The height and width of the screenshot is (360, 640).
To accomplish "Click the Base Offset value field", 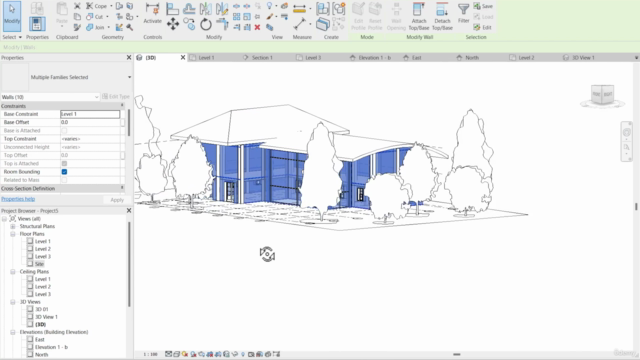I will pyautogui.click(x=90, y=122).
